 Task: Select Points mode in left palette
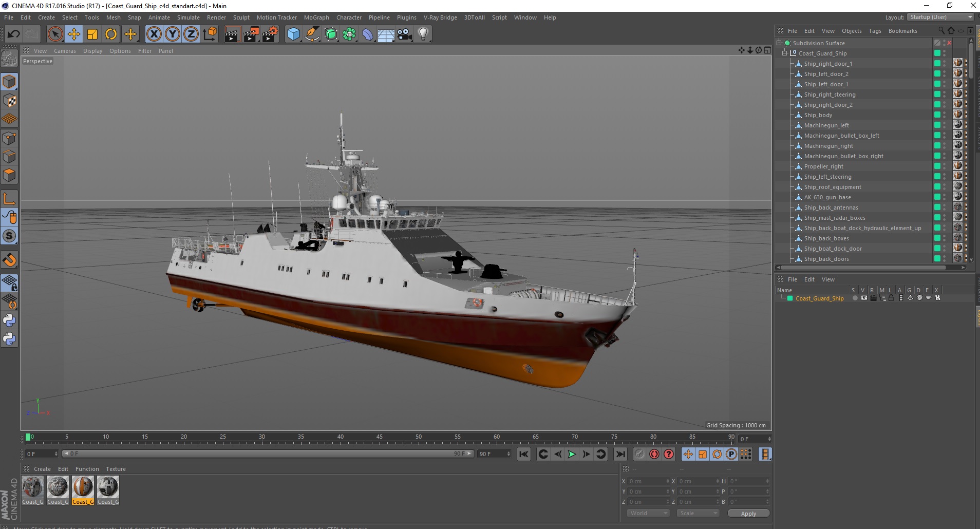(x=9, y=138)
